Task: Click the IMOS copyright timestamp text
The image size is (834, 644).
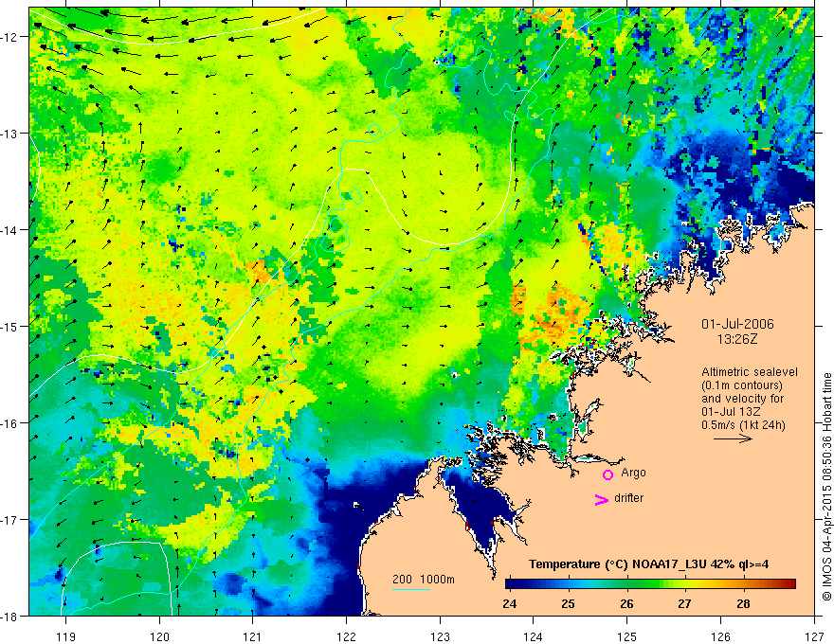Action: tap(826, 487)
